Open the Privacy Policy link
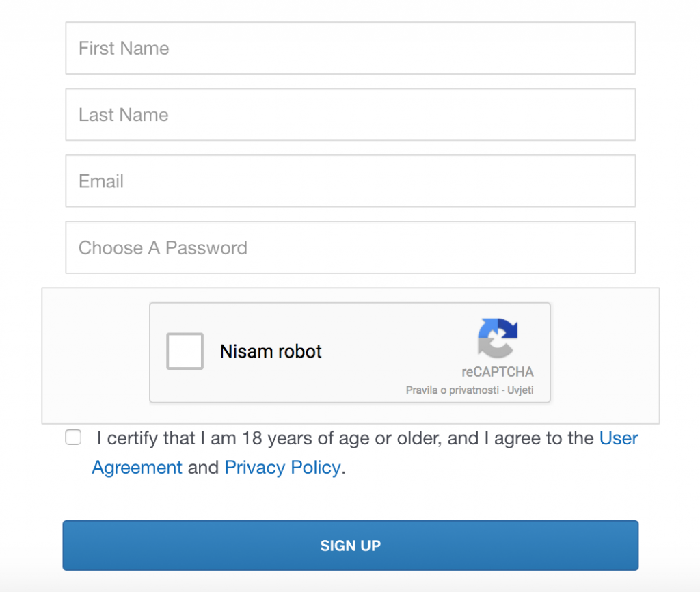This screenshot has height=592, width=700. pyautogui.click(x=282, y=468)
